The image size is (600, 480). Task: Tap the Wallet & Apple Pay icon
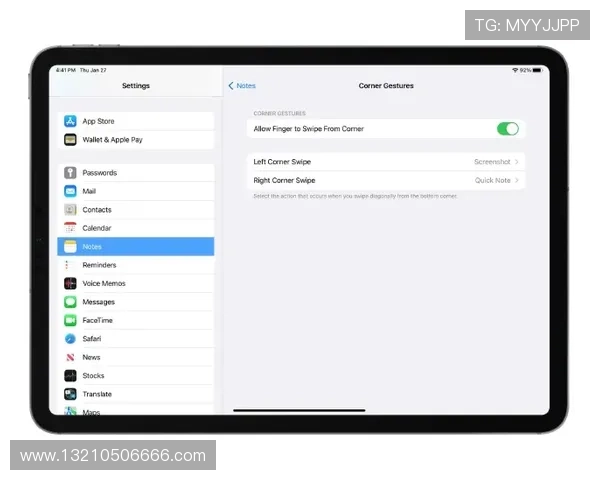click(x=70, y=140)
